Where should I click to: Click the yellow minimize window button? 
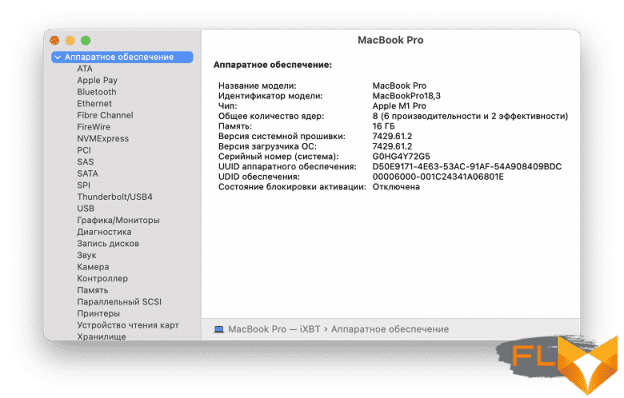(x=70, y=41)
